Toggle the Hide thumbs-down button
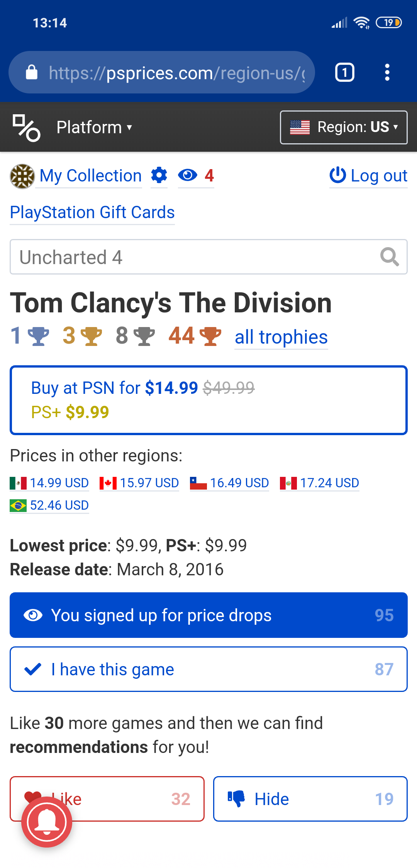This screenshot has height=868, width=417. tap(310, 799)
